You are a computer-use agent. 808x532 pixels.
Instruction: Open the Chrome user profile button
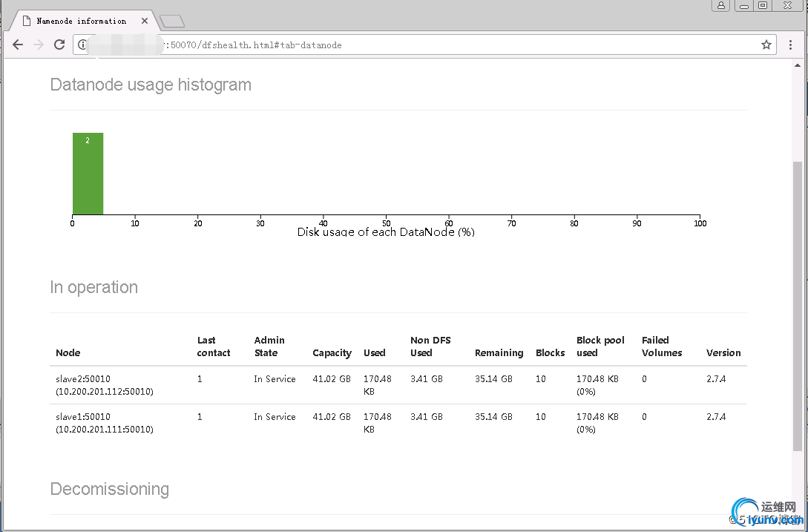(x=721, y=5)
